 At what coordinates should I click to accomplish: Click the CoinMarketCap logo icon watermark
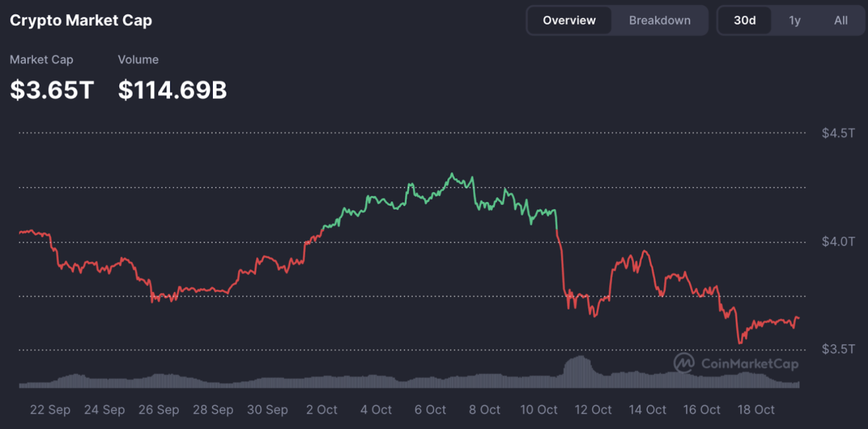[x=684, y=363]
